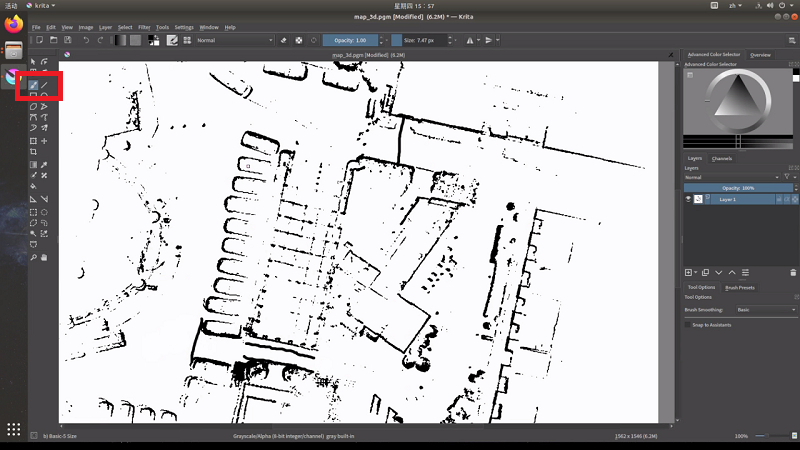This screenshot has height=450, width=800.
Task: Click the layer Opacity 100% slider
Action: (x=738, y=188)
